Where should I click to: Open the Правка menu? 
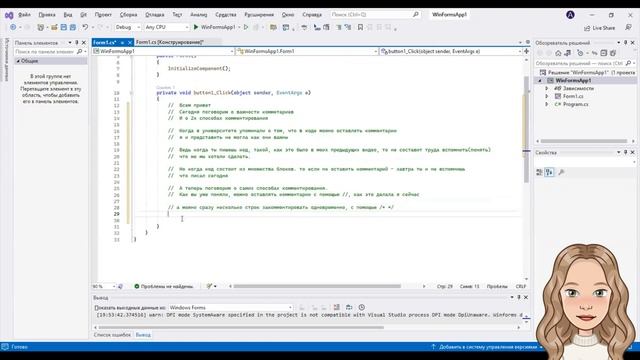tap(47, 15)
